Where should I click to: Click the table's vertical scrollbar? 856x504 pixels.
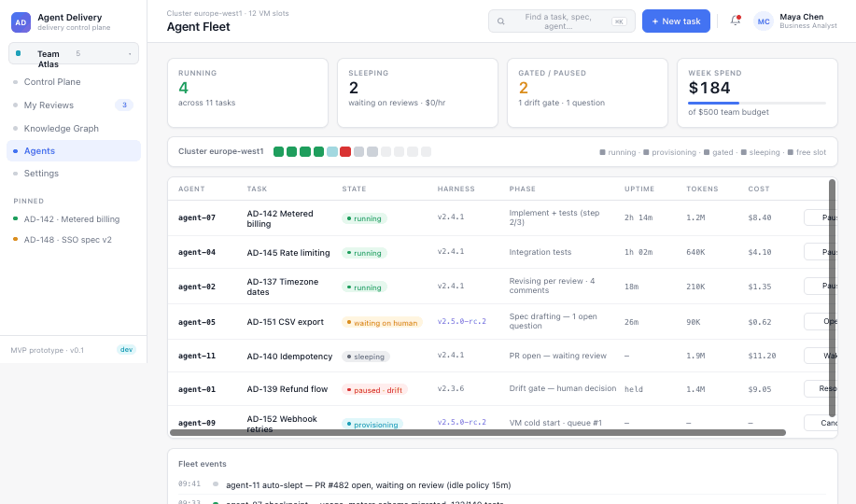832,298
